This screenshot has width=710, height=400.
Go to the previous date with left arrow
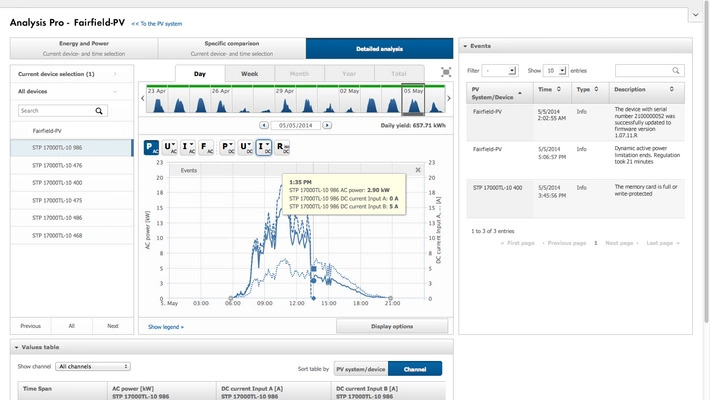pyautogui.click(x=264, y=125)
